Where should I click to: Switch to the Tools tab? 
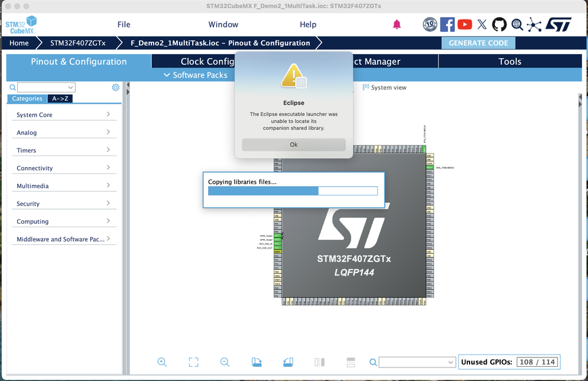[510, 61]
